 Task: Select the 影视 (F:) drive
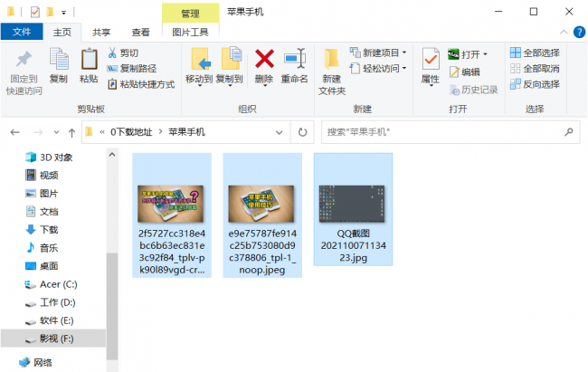coord(52,339)
